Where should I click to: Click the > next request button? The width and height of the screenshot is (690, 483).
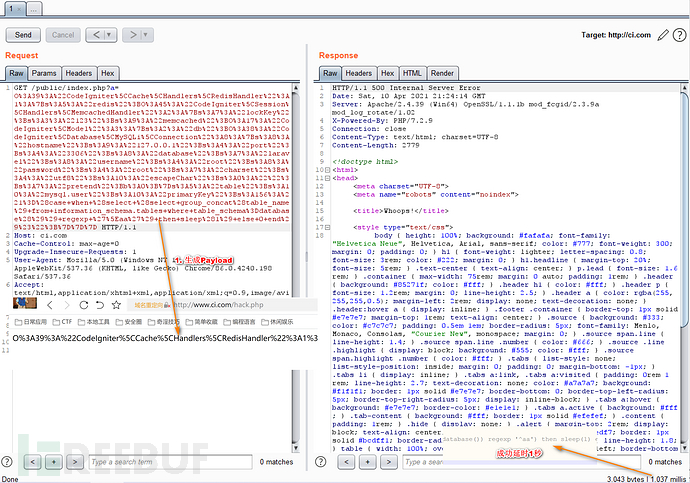(132, 35)
